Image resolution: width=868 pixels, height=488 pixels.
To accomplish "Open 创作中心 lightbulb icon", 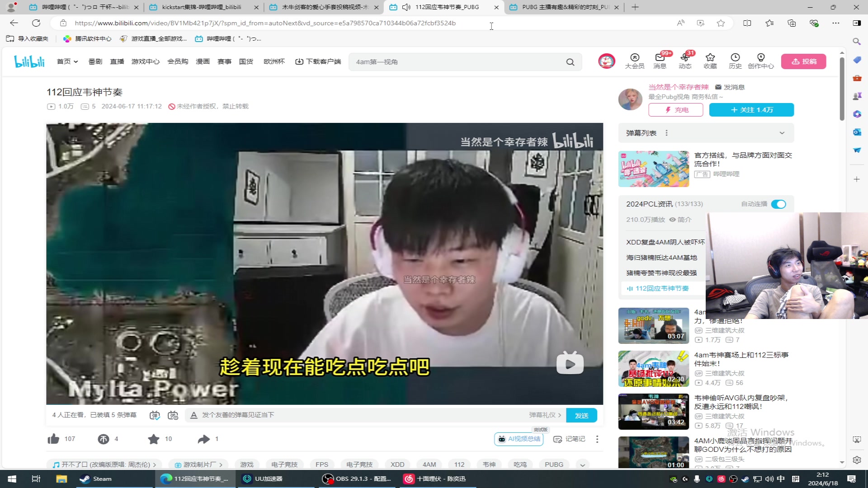I will [x=761, y=61].
